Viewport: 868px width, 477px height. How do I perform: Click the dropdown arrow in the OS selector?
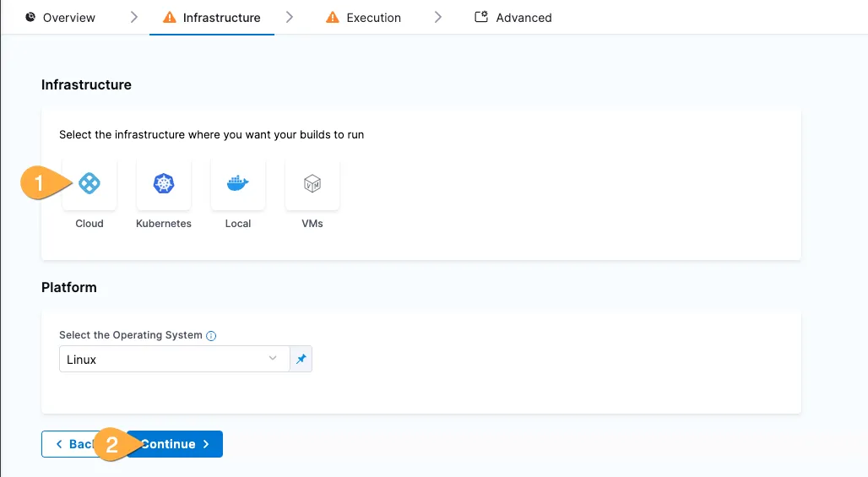pos(273,359)
